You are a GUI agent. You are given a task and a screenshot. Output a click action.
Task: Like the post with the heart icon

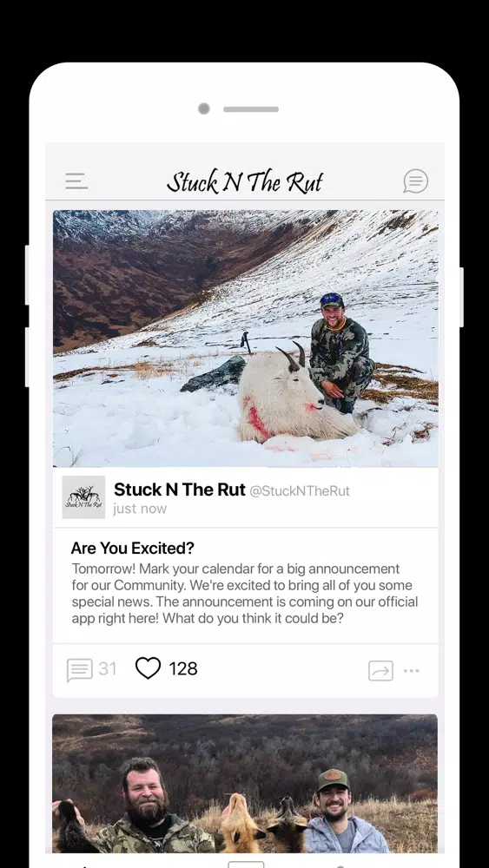coord(148,668)
